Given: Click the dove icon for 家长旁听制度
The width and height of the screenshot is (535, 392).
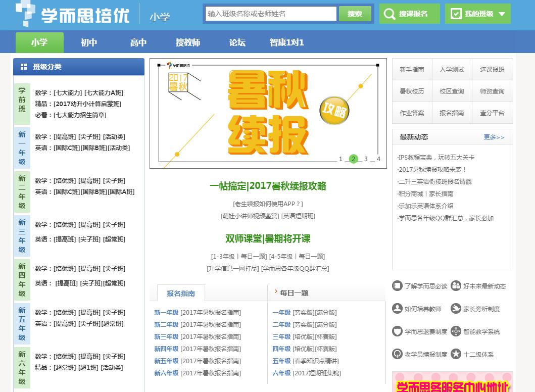Looking at the screenshot, I should pyautogui.click(x=457, y=309).
